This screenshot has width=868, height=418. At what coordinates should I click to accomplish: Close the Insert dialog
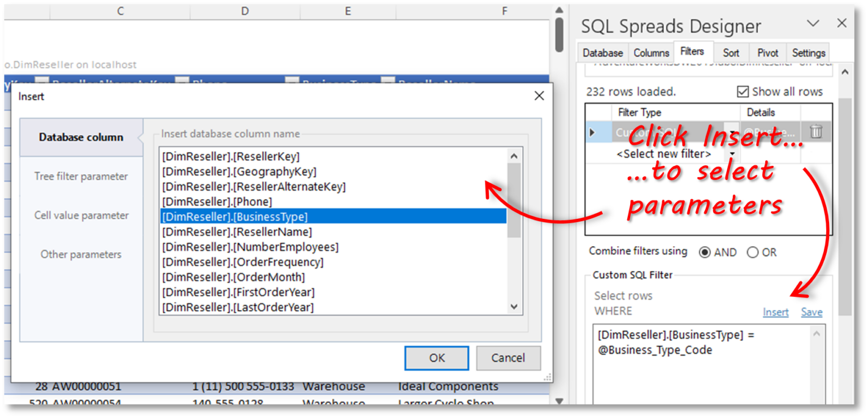[x=539, y=96]
